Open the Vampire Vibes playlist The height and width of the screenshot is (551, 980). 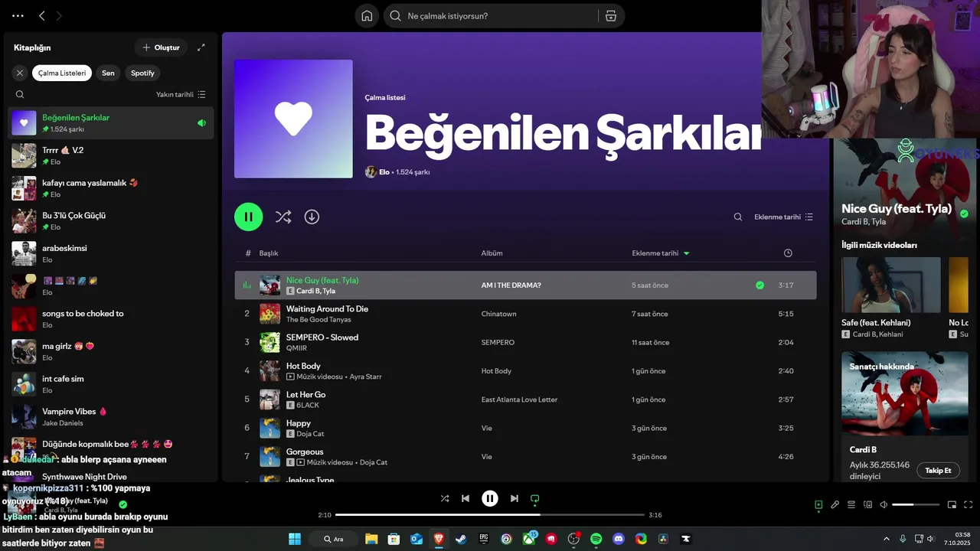point(111,416)
